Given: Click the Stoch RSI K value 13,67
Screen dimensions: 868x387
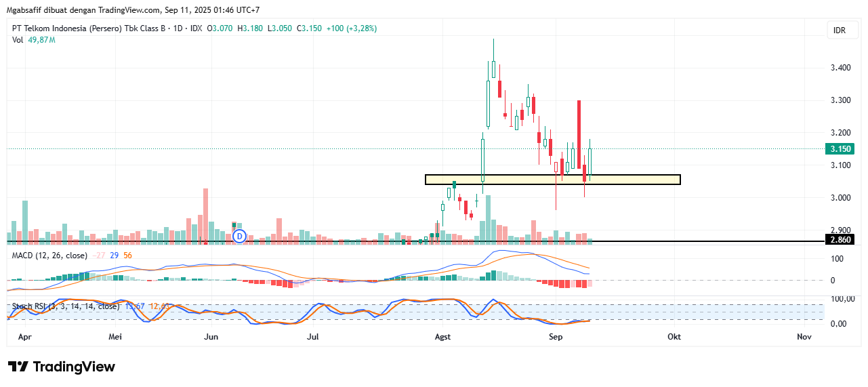Looking at the screenshot, I should (x=135, y=306).
